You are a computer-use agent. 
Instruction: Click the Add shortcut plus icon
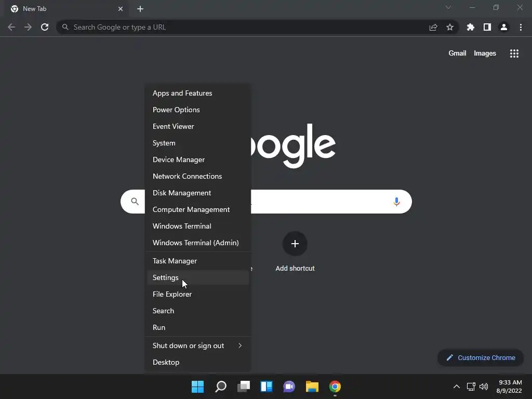[x=295, y=244]
